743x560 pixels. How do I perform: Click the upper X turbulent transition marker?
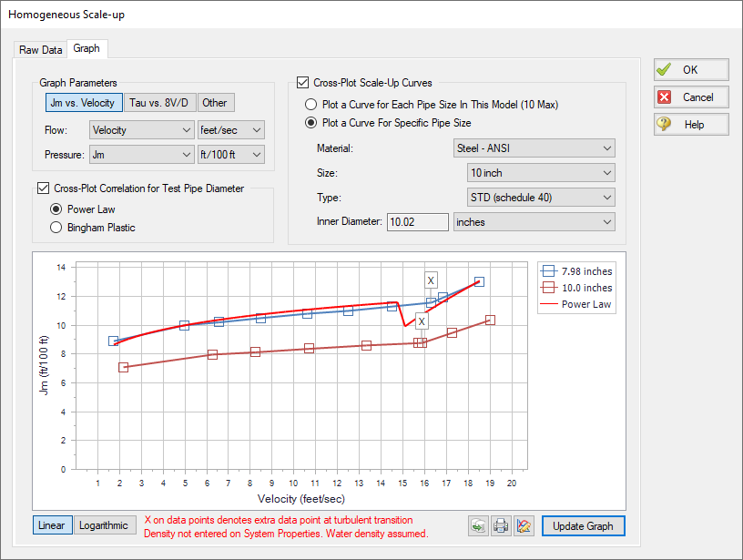coord(431,280)
